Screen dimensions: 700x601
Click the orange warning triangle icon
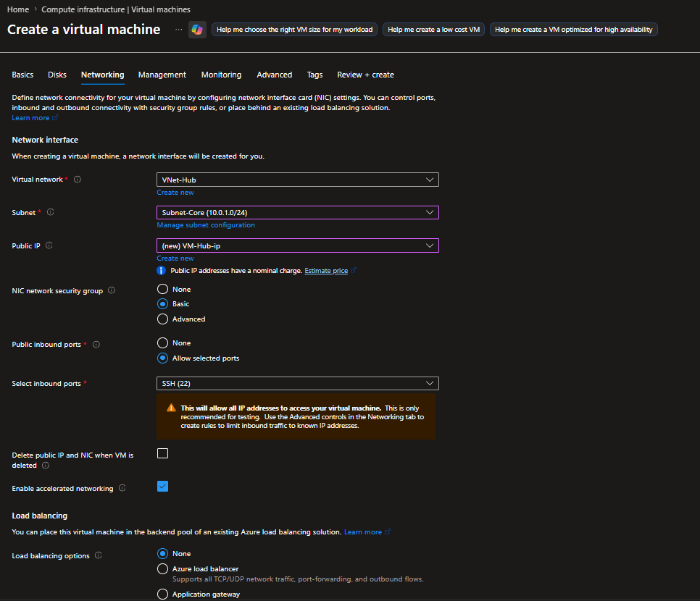(171, 408)
